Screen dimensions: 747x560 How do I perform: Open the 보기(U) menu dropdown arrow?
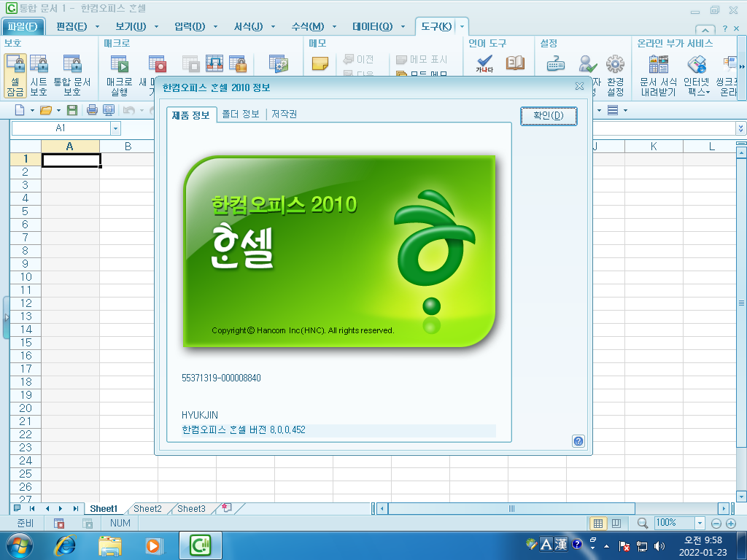click(156, 27)
